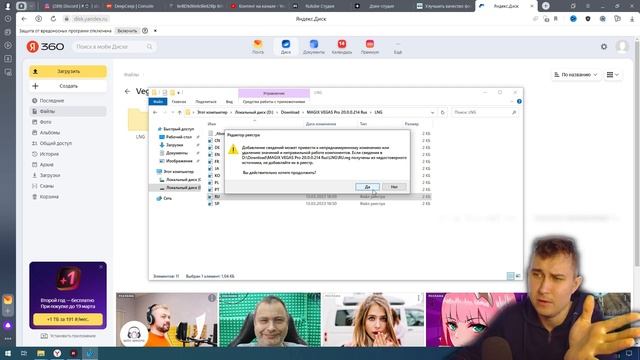Click Download in the Explorer address path
The height and width of the screenshot is (360, 640).
pos(290,112)
